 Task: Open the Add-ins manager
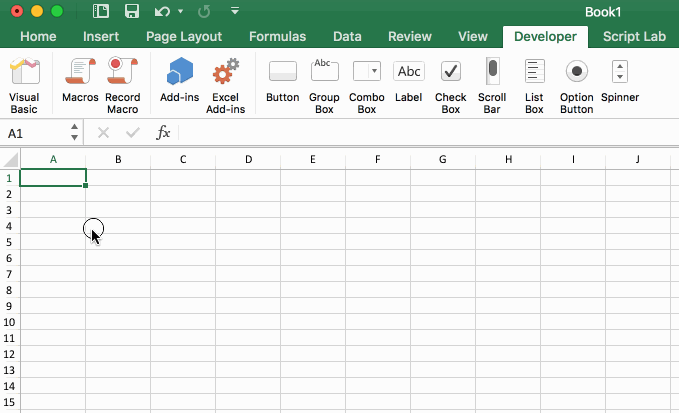[x=179, y=85]
